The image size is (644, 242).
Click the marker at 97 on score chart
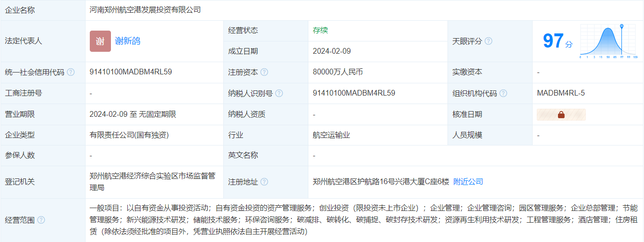click(x=621, y=26)
